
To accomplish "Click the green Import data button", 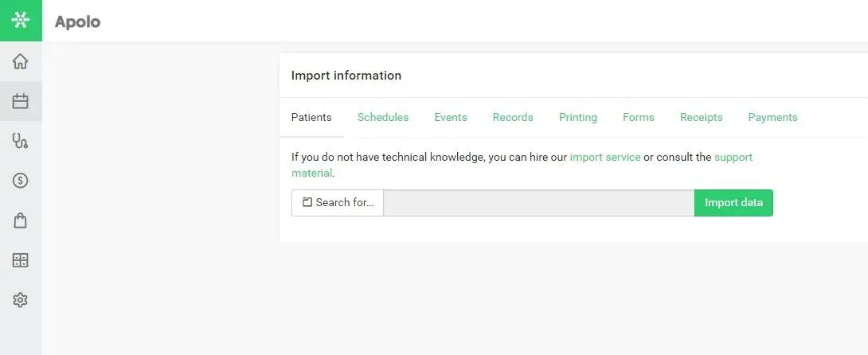I will tap(733, 203).
